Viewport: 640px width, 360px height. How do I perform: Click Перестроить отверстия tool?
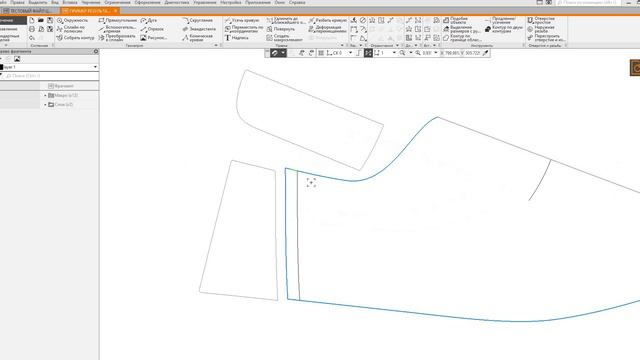tap(546, 38)
